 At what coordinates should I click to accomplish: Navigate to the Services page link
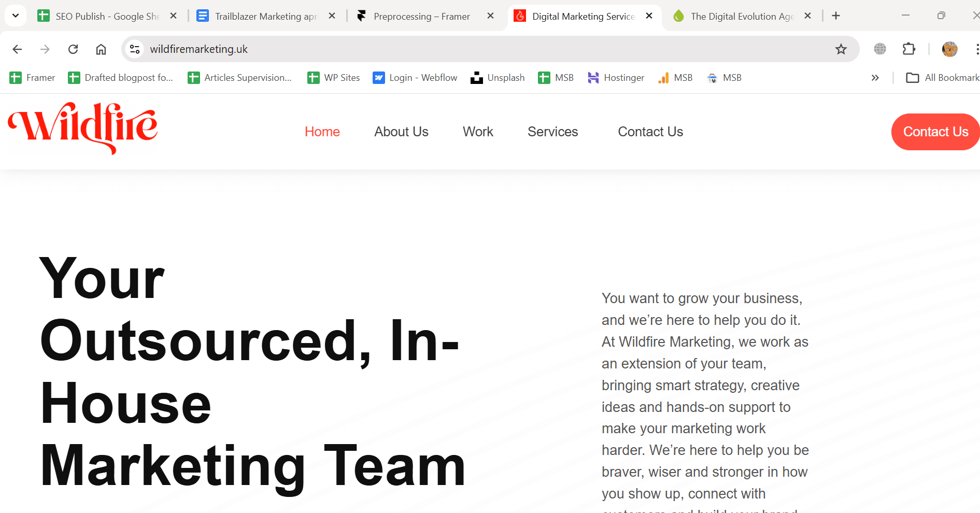552,132
